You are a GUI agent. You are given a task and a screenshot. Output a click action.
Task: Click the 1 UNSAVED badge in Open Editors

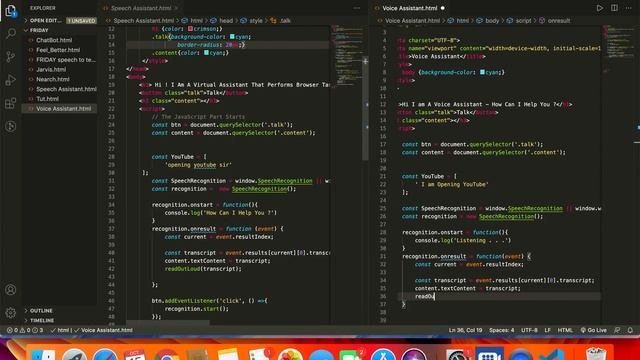[82, 20]
